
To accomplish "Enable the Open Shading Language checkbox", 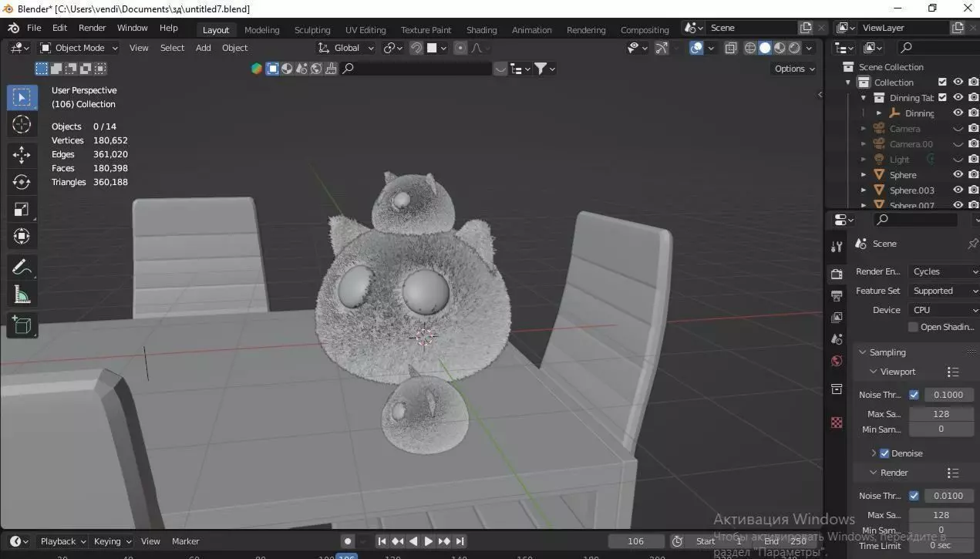I will click(x=913, y=327).
